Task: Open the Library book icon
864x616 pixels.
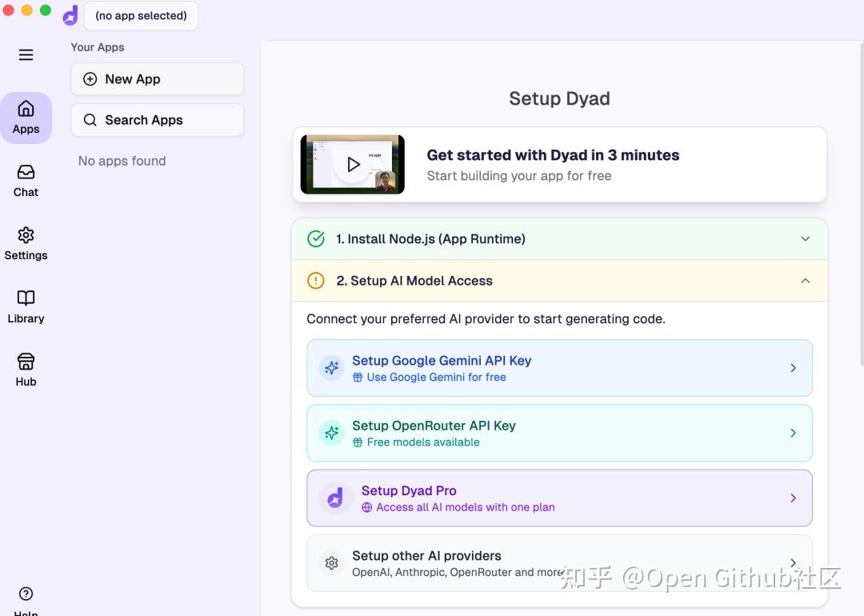Action: point(26,307)
